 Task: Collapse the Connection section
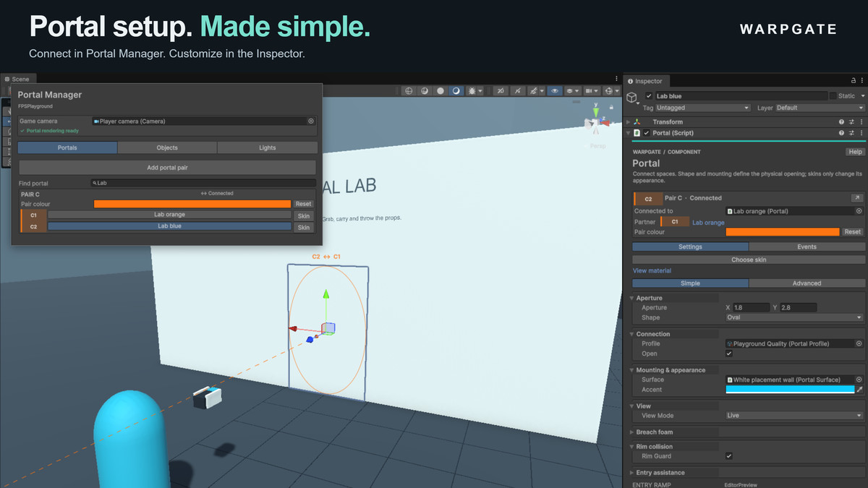coord(632,334)
